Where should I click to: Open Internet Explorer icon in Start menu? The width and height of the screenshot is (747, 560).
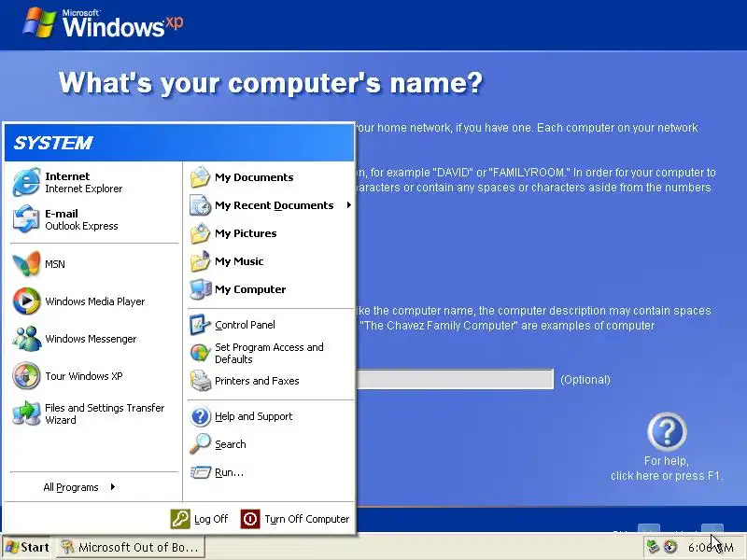click(26, 182)
